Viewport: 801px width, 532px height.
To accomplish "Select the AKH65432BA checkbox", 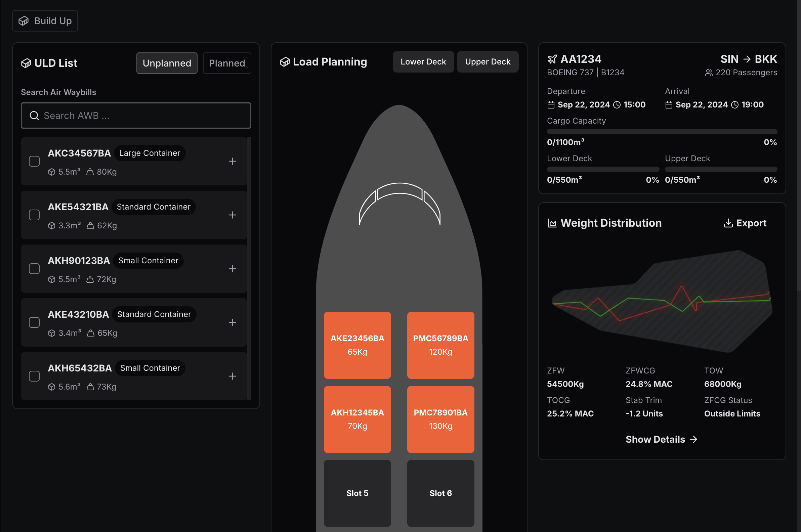I will tap(34, 376).
